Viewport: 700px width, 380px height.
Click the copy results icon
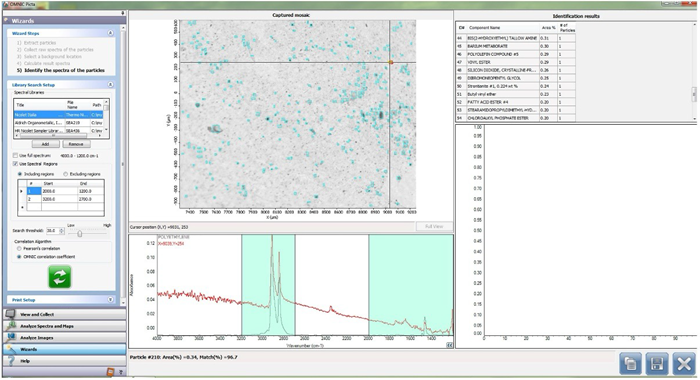[x=630, y=363]
